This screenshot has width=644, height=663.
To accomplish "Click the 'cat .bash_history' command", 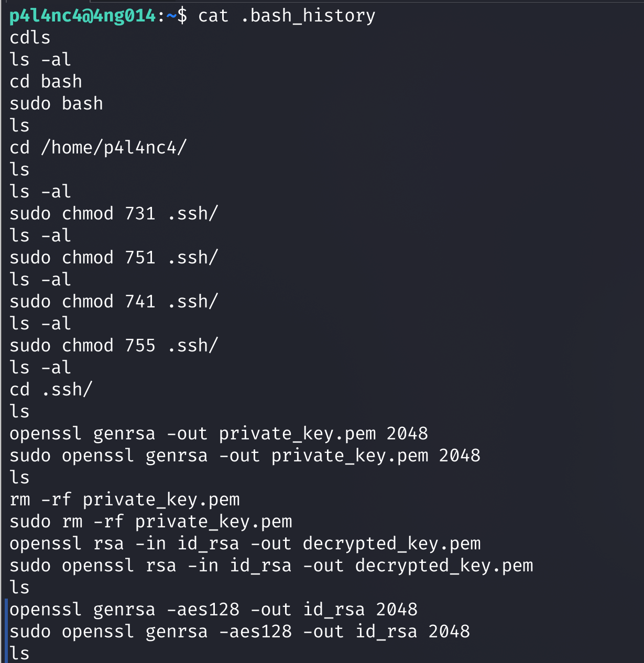I will (287, 16).
